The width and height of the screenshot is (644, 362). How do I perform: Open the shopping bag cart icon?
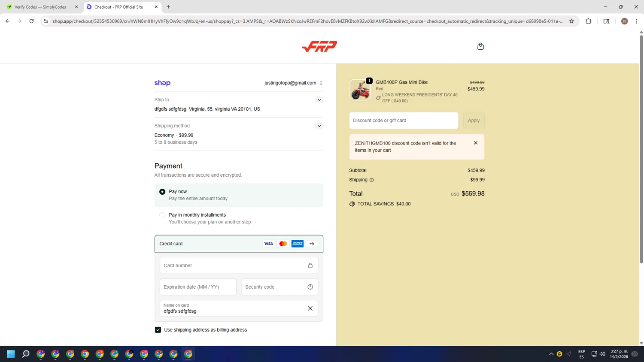point(480,46)
